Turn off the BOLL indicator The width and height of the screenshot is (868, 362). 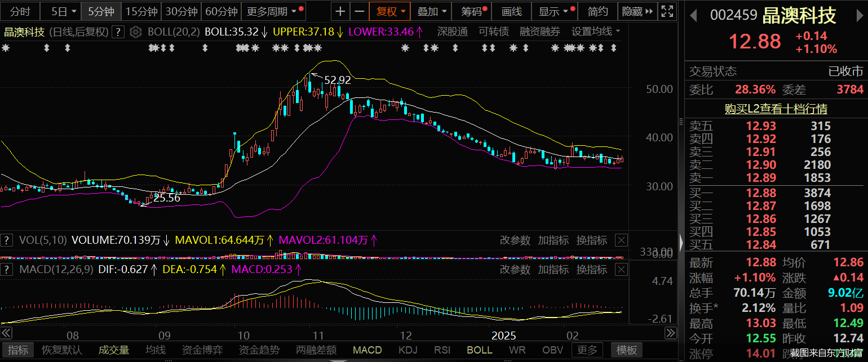[479, 350]
